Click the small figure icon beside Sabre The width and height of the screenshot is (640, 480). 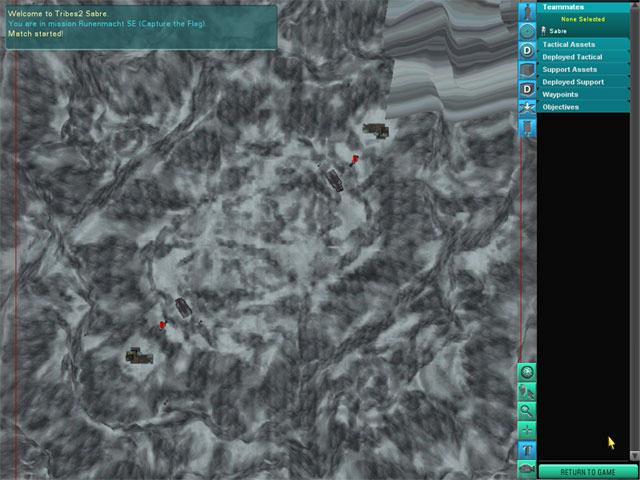pyautogui.click(x=544, y=31)
